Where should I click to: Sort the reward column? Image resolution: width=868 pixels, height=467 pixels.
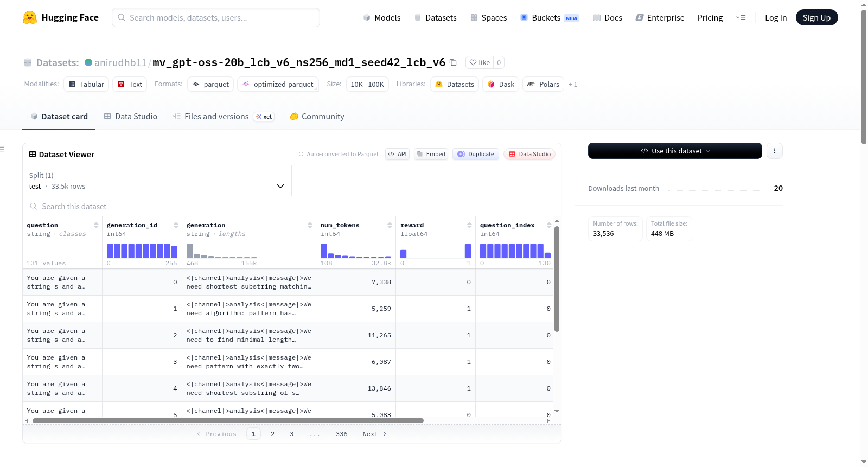pos(469,225)
